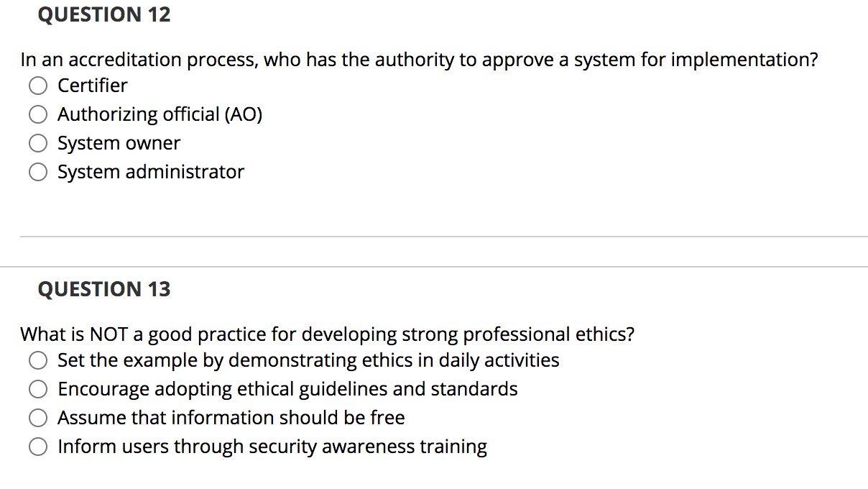
Task: Select the Certifier radio button
Action: coord(38,86)
